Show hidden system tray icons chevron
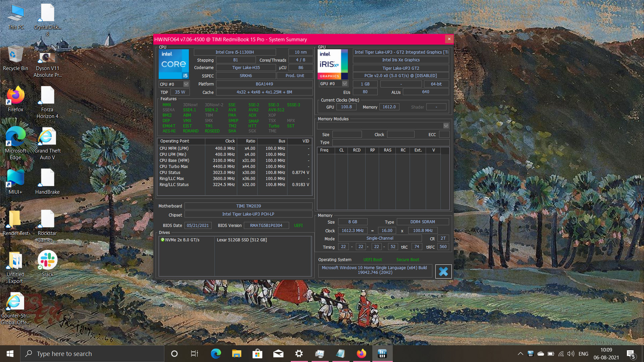The width and height of the screenshot is (644, 362). tap(520, 354)
